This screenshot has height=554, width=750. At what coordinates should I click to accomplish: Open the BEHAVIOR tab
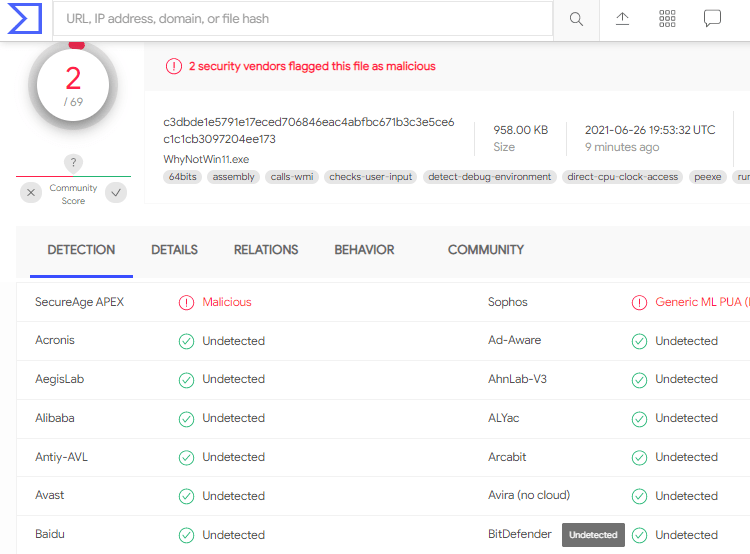[364, 250]
